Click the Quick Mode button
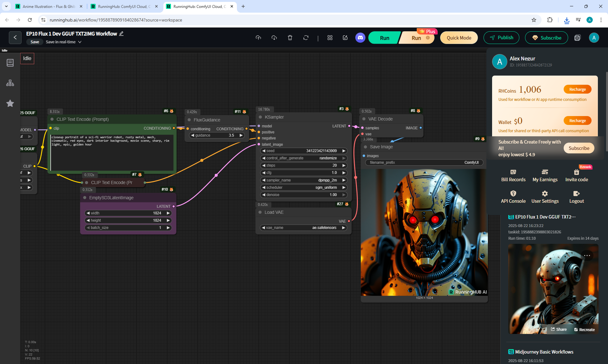Viewport: 608px width, 364px height. point(459,38)
